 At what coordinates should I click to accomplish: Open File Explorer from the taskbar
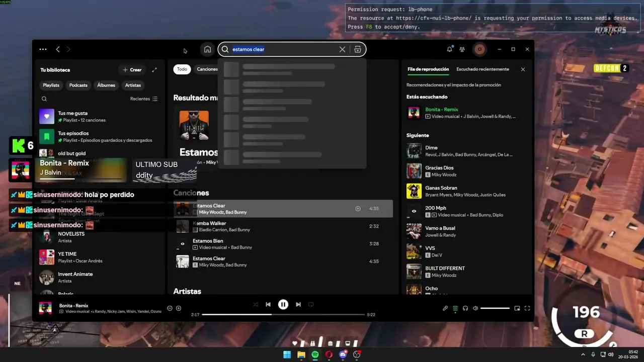click(301, 354)
